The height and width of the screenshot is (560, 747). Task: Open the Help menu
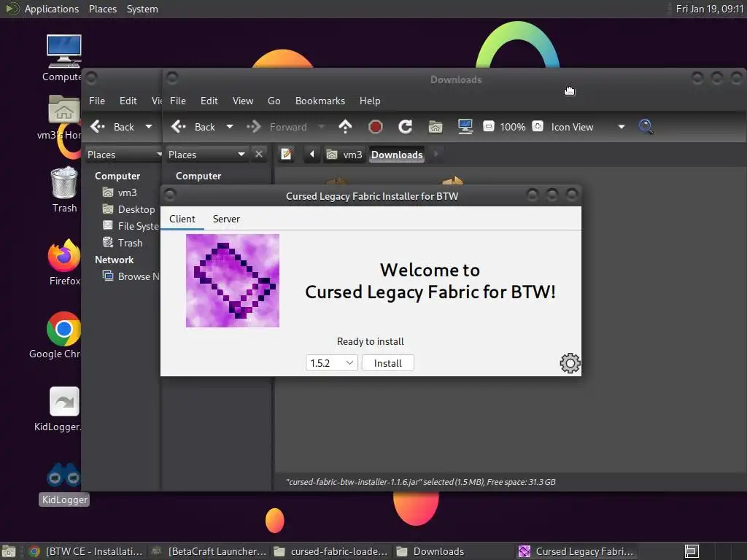click(370, 101)
